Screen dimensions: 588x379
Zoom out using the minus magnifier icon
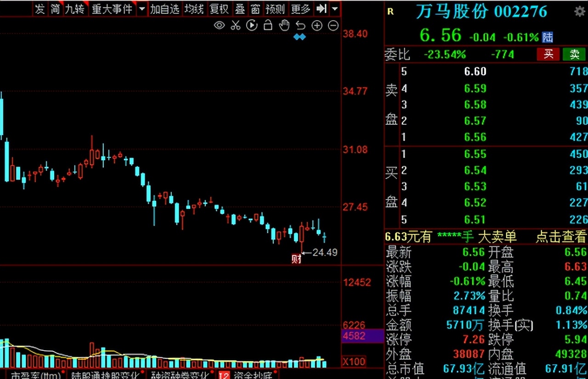(333, 26)
